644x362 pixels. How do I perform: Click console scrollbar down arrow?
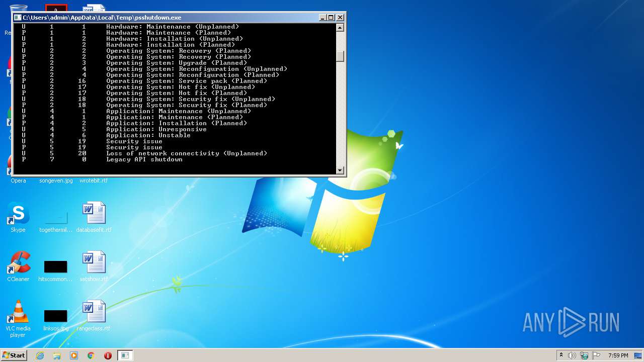coord(340,170)
